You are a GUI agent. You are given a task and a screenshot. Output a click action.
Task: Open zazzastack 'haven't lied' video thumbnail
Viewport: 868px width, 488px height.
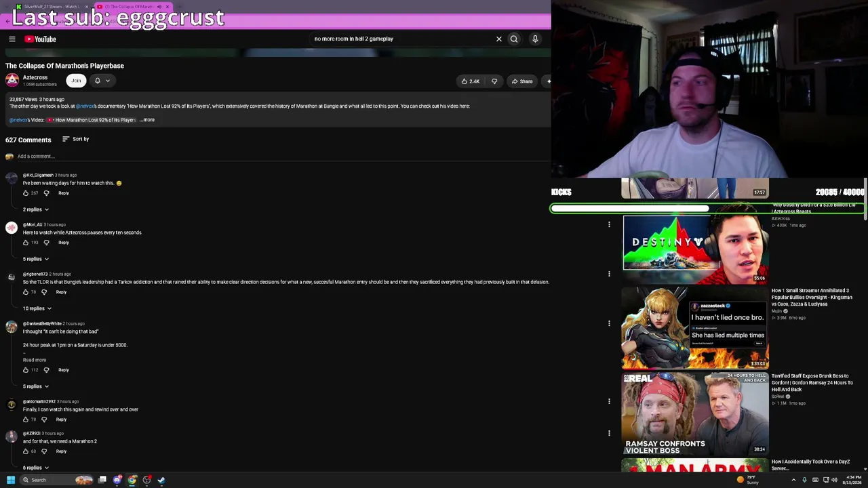click(x=695, y=328)
